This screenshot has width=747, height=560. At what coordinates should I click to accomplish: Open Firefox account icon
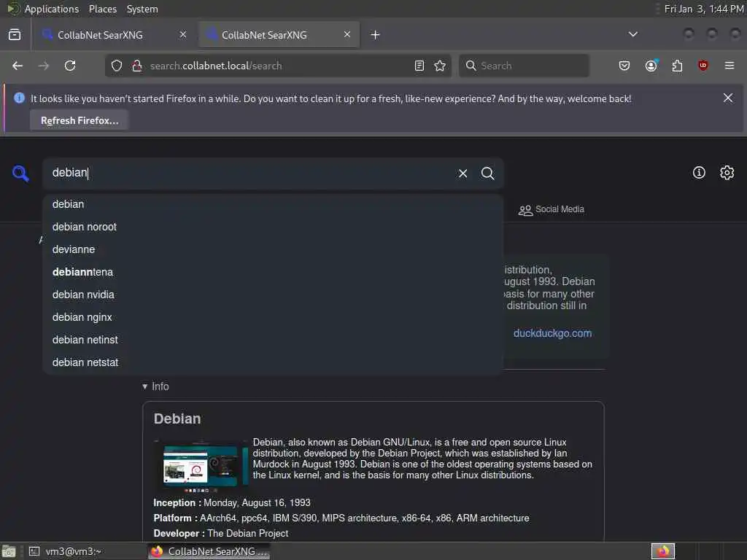click(651, 66)
